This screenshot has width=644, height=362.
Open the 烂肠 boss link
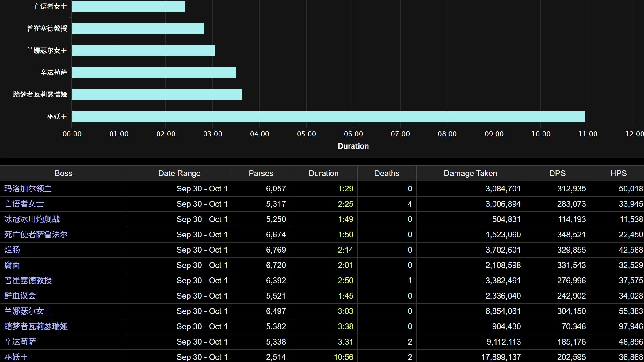point(12,250)
